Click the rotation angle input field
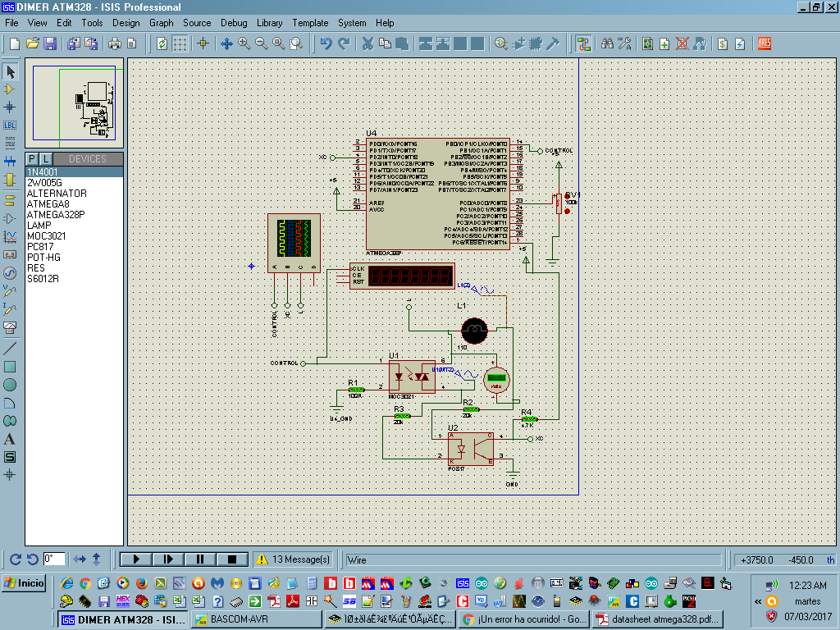Viewport: 840px width, 630px height. click(54, 559)
